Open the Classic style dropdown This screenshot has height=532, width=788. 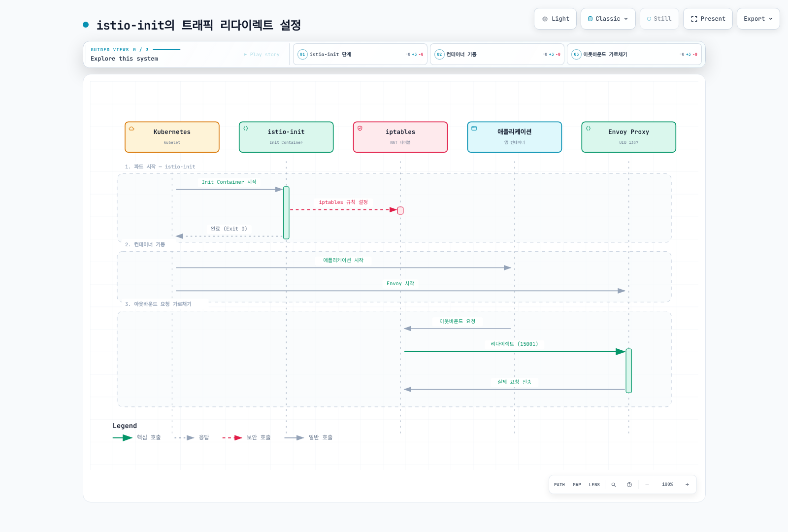(x=608, y=19)
